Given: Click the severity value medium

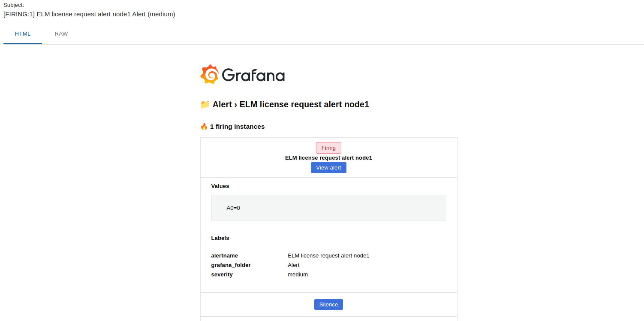Looking at the screenshot, I should [298, 275].
